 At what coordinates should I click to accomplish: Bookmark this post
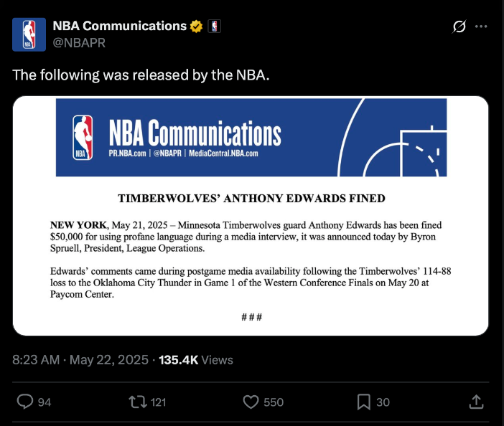coord(364,402)
